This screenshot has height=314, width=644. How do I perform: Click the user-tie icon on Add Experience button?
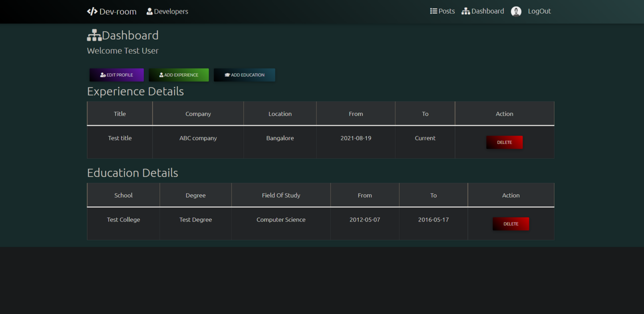(x=162, y=75)
